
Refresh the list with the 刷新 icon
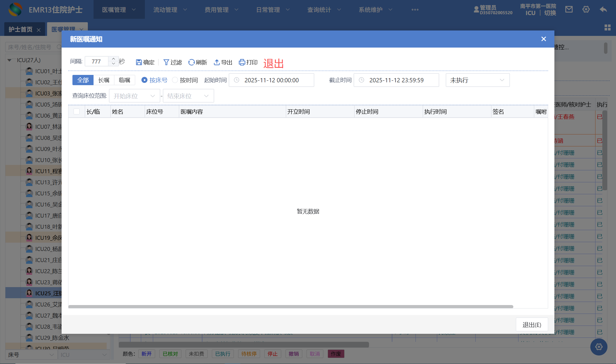pos(191,62)
